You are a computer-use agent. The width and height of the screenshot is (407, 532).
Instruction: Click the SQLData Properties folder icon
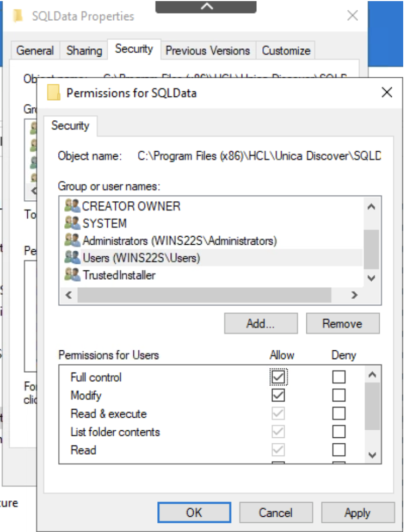coord(18,15)
